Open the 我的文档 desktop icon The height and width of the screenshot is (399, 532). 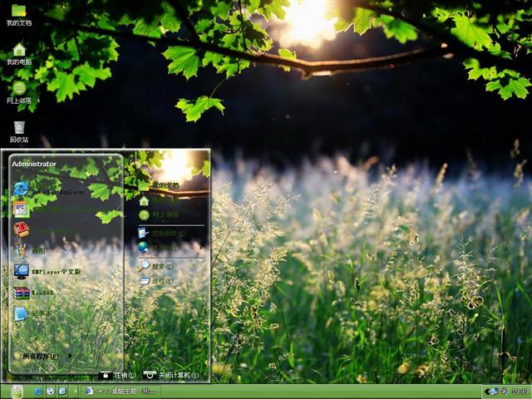coord(18,13)
